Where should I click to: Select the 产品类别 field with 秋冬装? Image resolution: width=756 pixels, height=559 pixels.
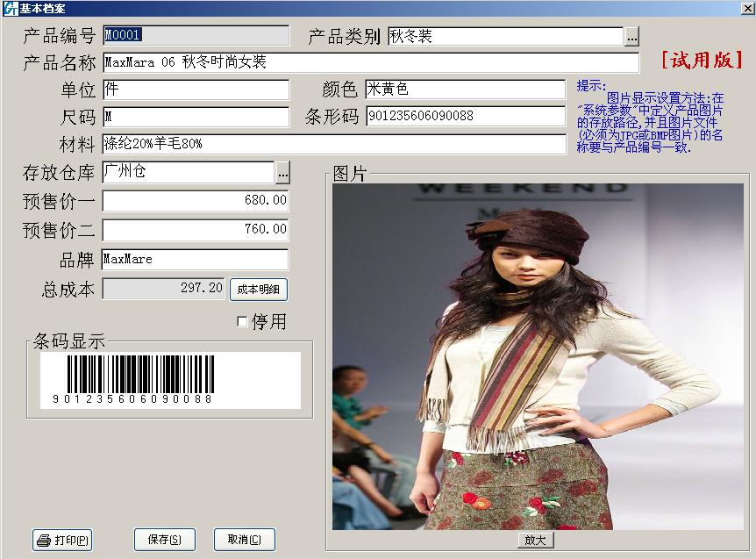pos(505,37)
